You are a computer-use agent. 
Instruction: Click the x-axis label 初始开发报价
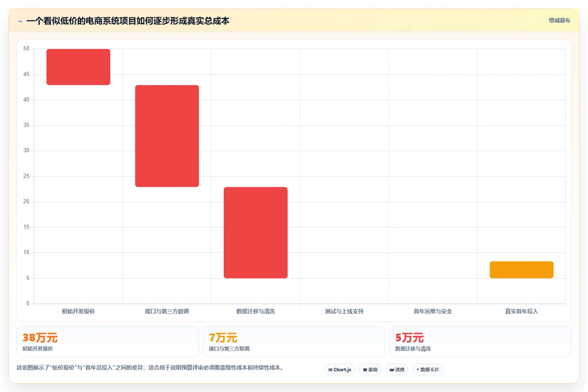click(x=78, y=311)
